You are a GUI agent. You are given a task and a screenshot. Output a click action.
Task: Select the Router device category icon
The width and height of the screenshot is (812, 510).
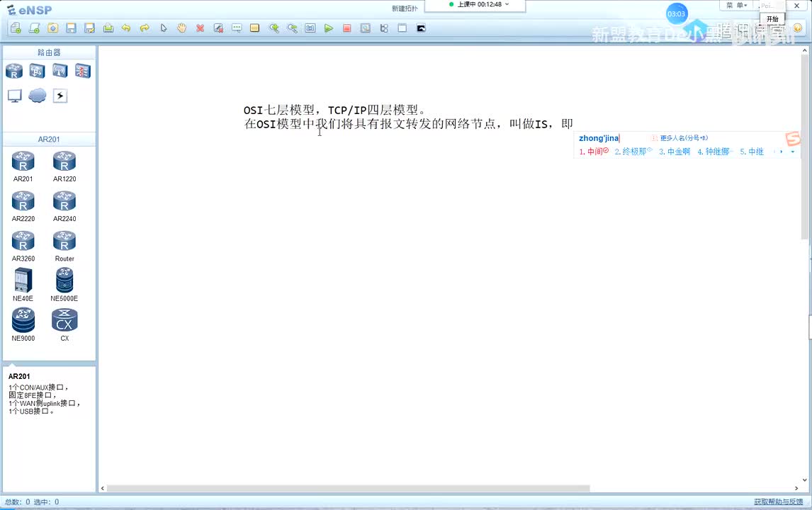pos(14,71)
